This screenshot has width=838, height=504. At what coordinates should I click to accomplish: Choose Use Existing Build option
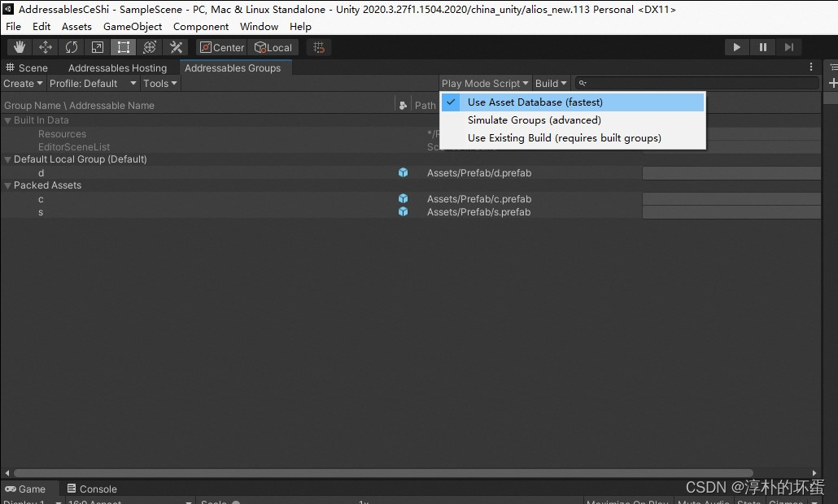[x=573, y=137]
